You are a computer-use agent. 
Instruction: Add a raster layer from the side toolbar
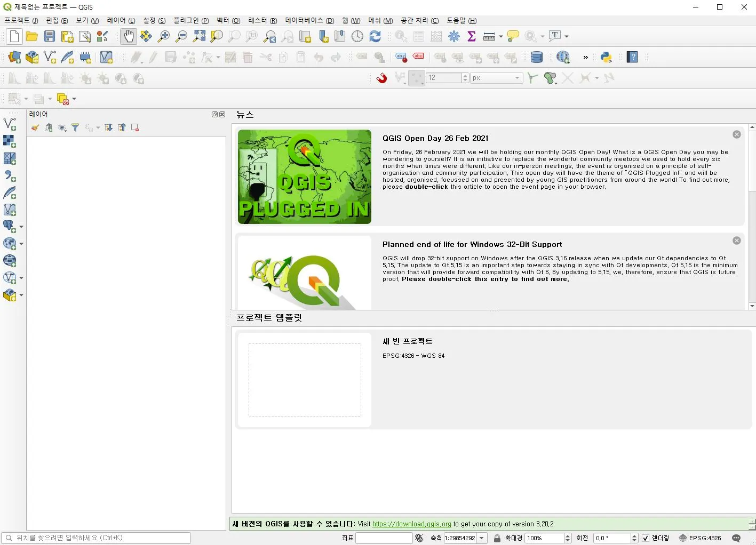pyautogui.click(x=10, y=141)
